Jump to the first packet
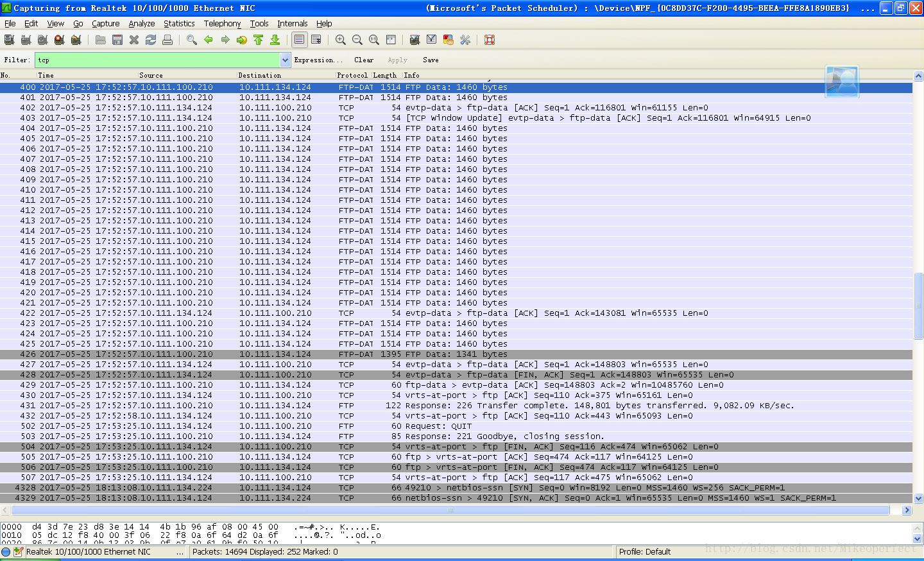This screenshot has width=924, height=561. pyautogui.click(x=259, y=40)
